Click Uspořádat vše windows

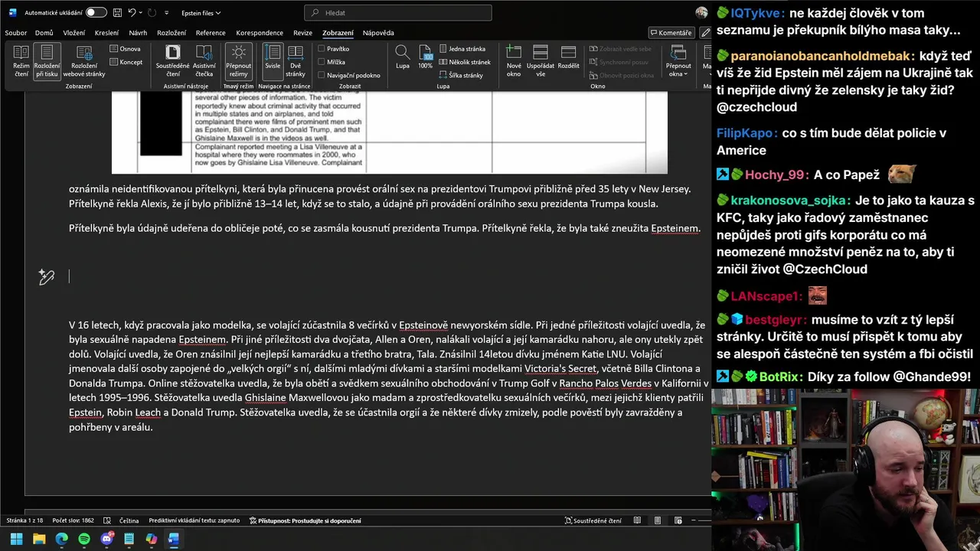[x=541, y=61]
